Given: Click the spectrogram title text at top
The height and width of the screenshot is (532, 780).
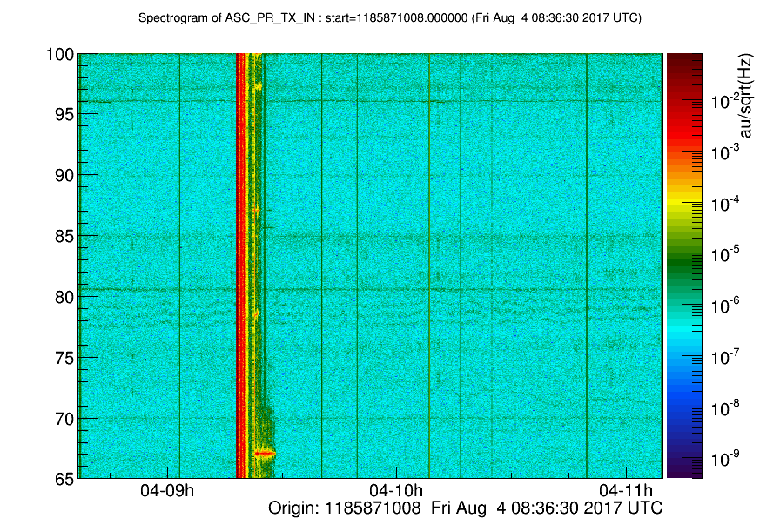Looking at the screenshot, I should click(389, 18).
